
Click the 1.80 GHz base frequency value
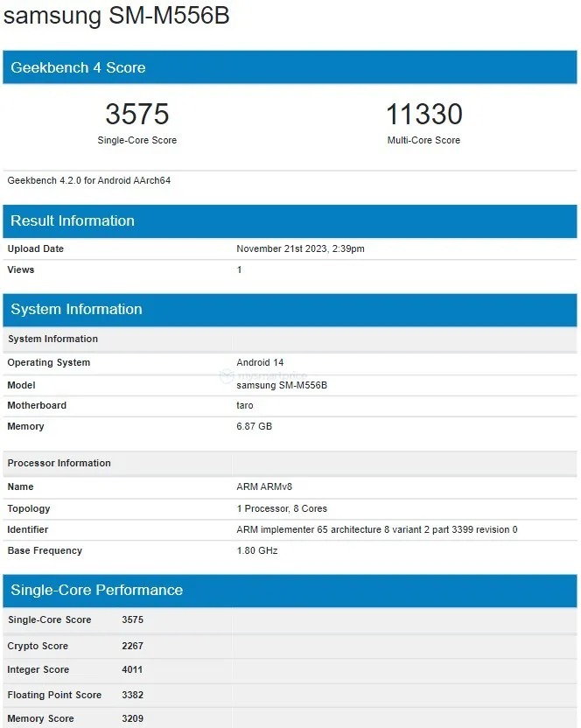pyautogui.click(x=256, y=550)
